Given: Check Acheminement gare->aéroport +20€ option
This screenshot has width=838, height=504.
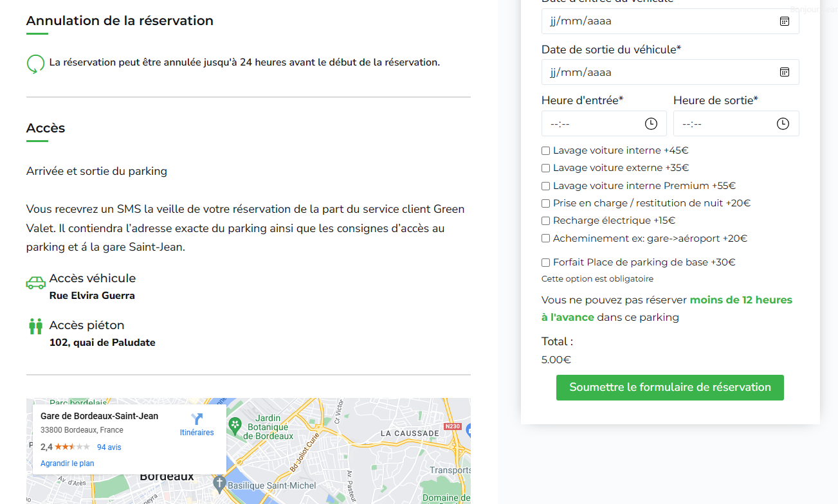Looking at the screenshot, I should pos(545,239).
